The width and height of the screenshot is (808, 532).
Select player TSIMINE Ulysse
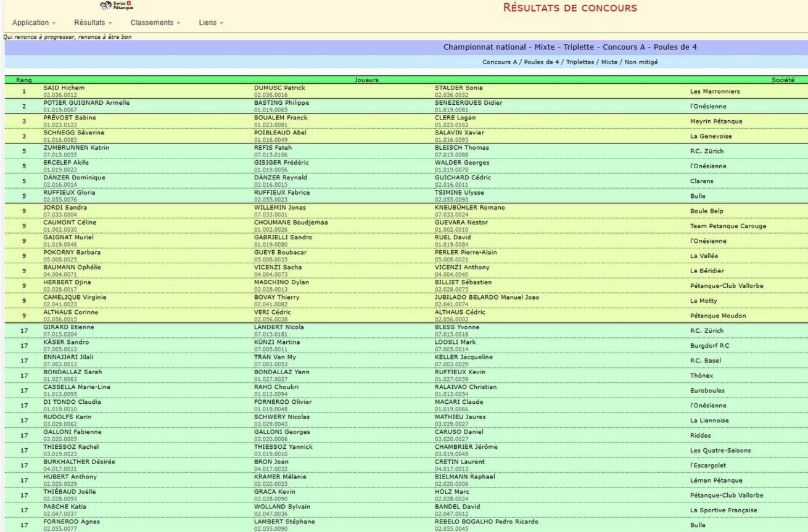click(460, 192)
